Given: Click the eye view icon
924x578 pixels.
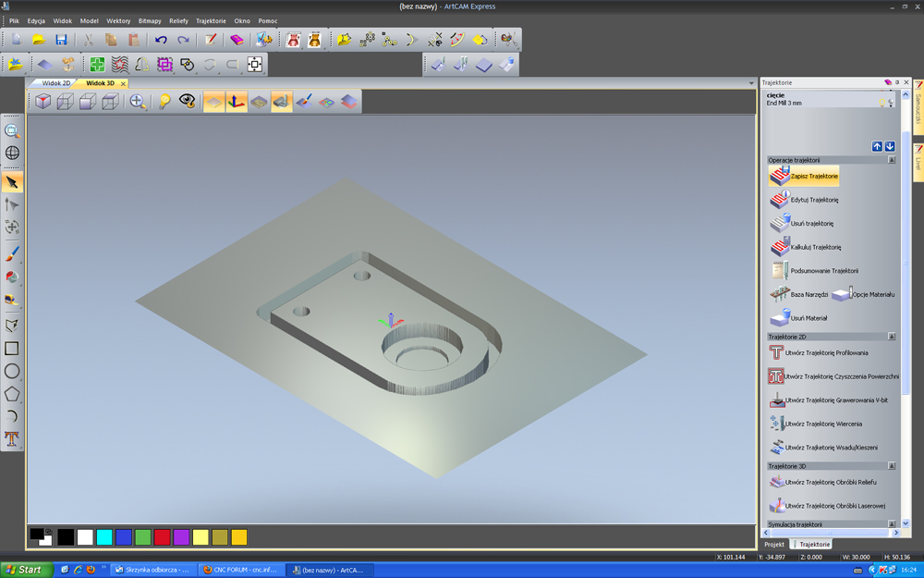Looking at the screenshot, I should [x=188, y=102].
